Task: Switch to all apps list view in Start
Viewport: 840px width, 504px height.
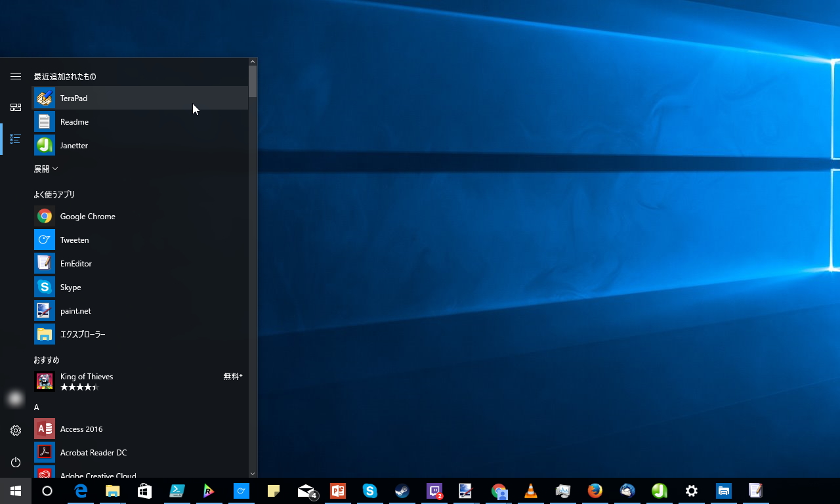Action: point(16,139)
